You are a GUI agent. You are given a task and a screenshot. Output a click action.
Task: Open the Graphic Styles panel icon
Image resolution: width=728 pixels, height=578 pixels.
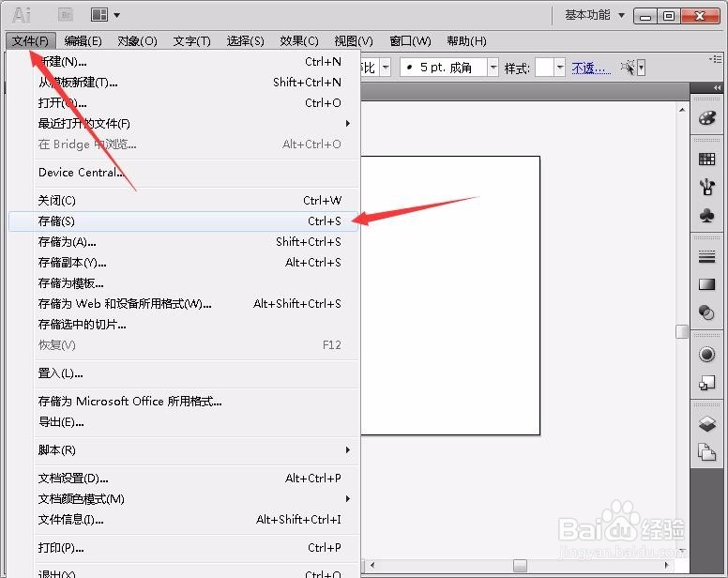(706, 383)
